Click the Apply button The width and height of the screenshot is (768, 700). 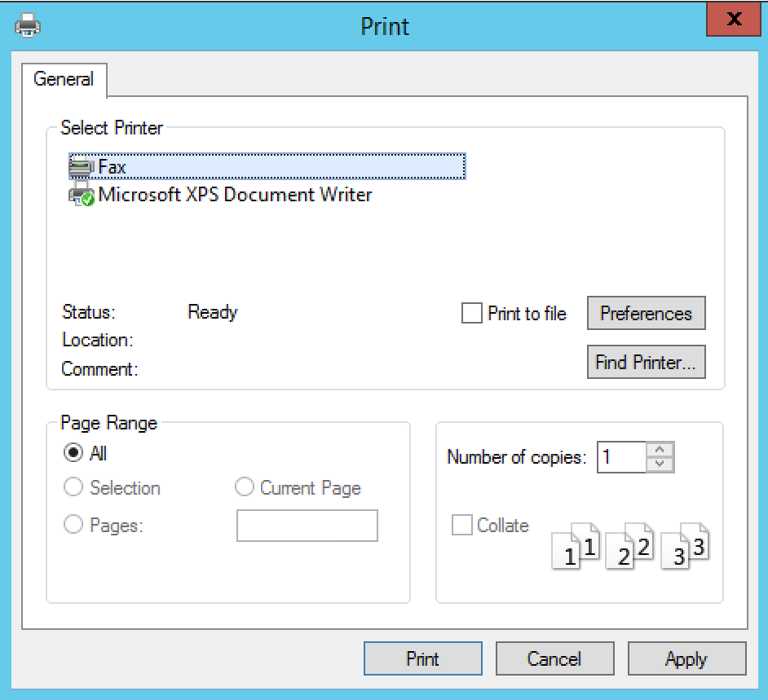coord(686,659)
